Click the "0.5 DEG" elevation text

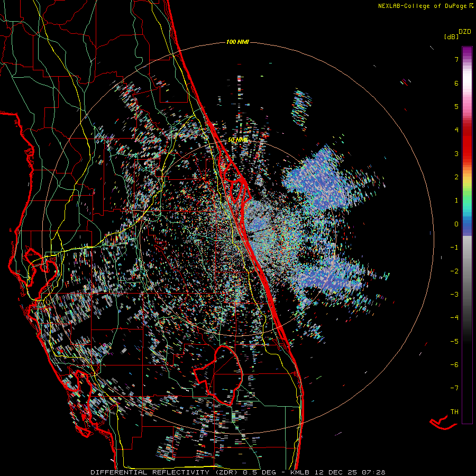(x=259, y=472)
